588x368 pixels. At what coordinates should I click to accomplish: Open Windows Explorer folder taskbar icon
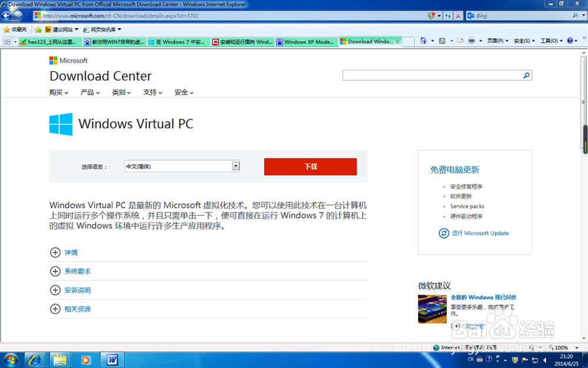59,360
